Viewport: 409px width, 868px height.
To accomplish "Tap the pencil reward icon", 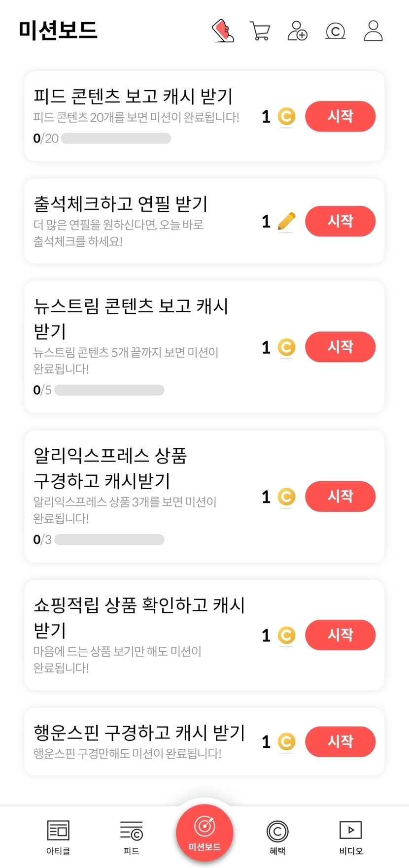I will tap(286, 221).
